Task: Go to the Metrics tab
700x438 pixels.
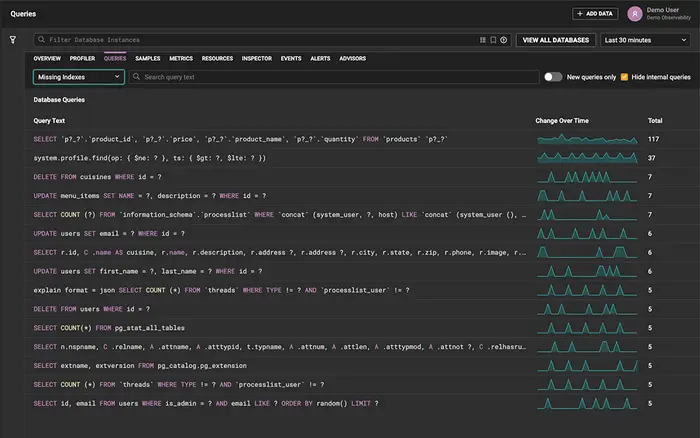Action: [181, 58]
